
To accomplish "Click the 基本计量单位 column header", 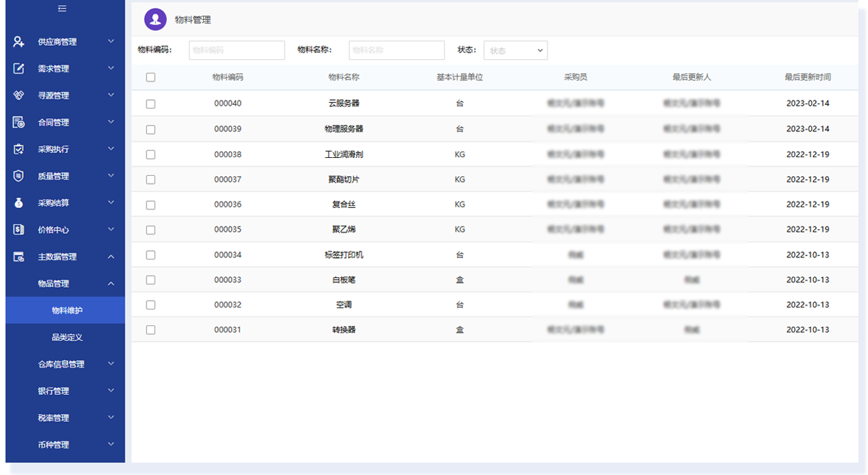I will point(460,78).
